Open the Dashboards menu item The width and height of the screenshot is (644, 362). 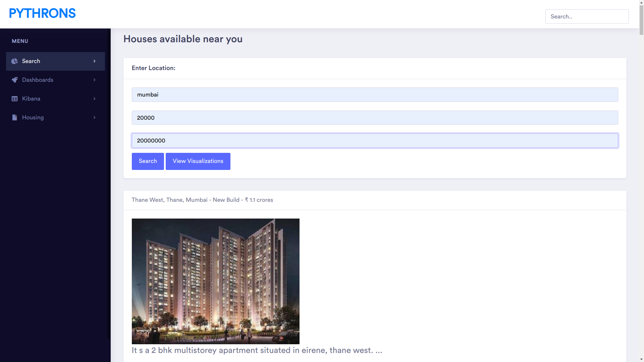[38, 80]
